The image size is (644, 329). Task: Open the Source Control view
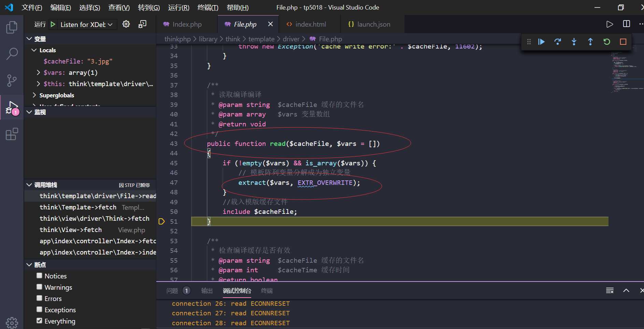(12, 81)
